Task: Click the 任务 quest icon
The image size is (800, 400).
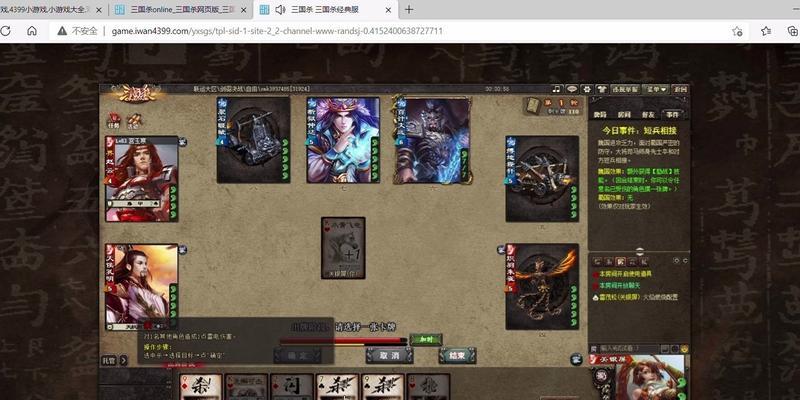Action: pyautogui.click(x=114, y=120)
